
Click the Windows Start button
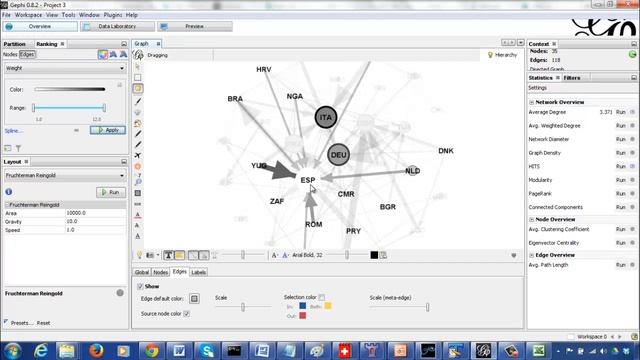(x=12, y=351)
